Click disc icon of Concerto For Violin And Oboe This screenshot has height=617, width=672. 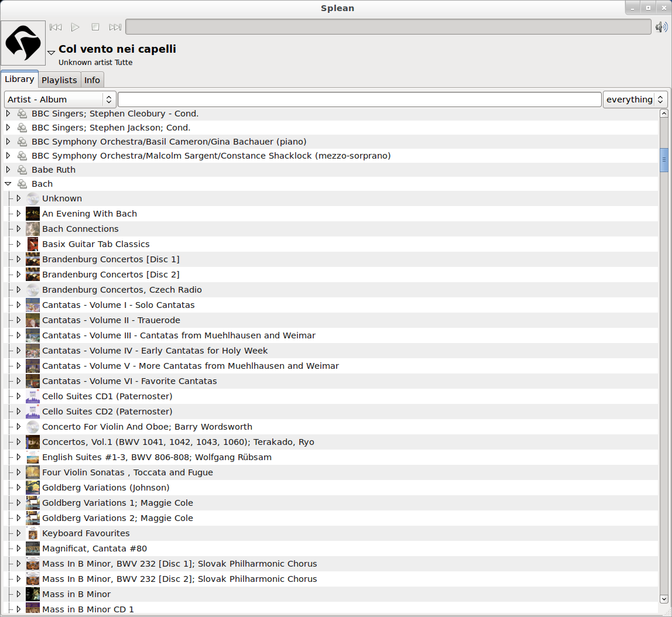pyautogui.click(x=33, y=427)
